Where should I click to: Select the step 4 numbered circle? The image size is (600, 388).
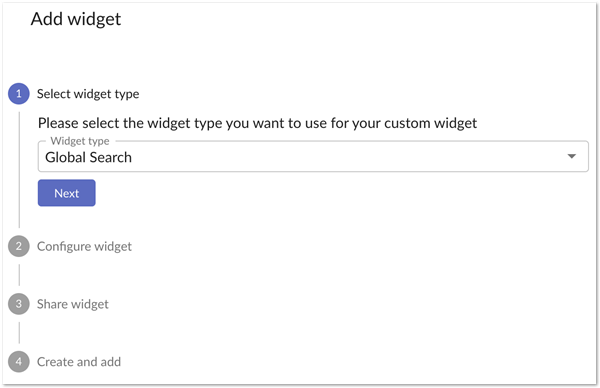pos(19,362)
